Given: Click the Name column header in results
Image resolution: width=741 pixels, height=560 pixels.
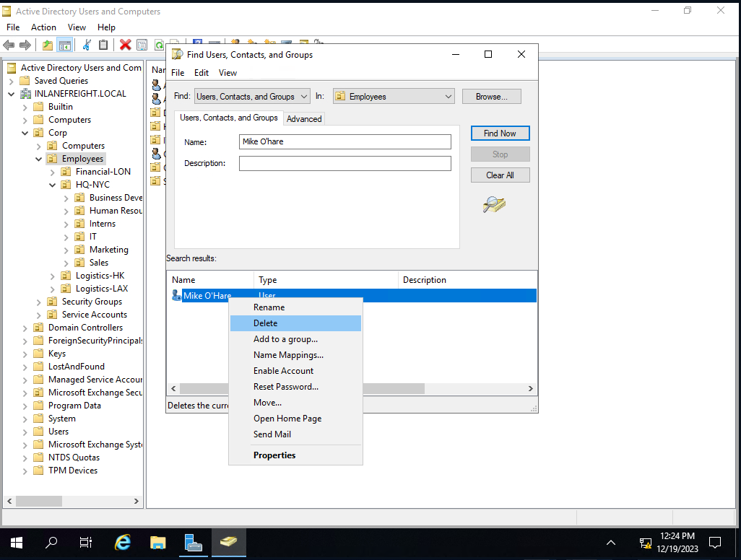Looking at the screenshot, I should (210, 280).
